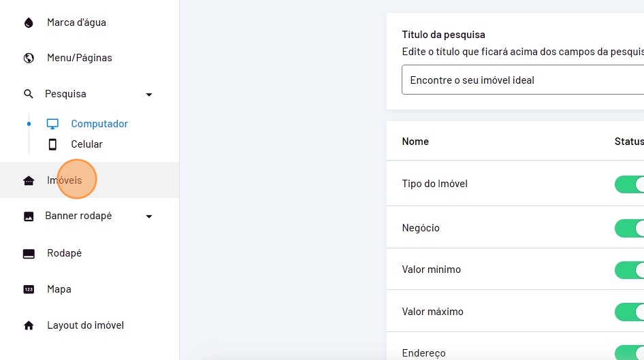Click the Rodapé footer icon
Image resolution: width=644 pixels, height=360 pixels.
coord(29,253)
